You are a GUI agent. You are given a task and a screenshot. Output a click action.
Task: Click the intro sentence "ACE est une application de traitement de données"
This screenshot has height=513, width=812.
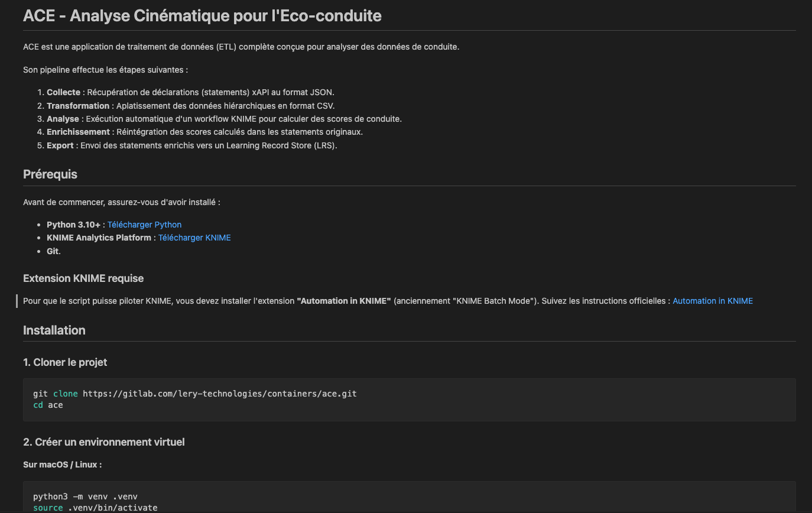tap(241, 47)
